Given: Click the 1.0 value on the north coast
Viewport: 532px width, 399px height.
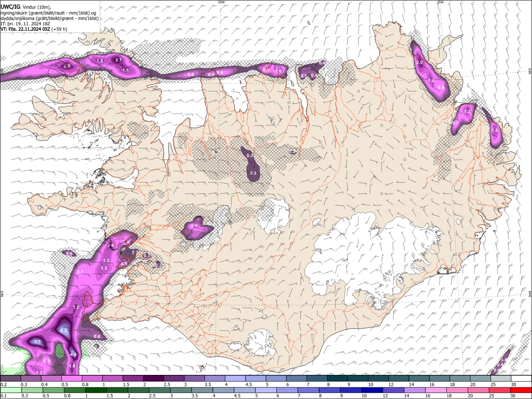Looking at the screenshot, I should [279, 71].
